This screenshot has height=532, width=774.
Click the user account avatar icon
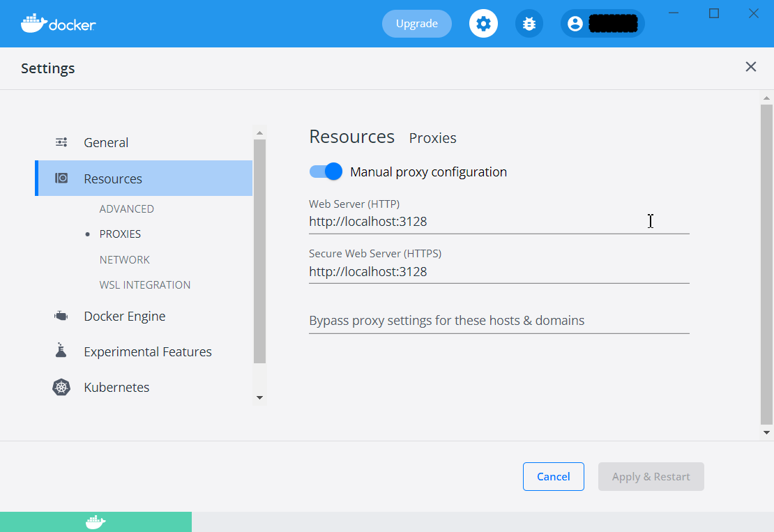click(x=575, y=24)
